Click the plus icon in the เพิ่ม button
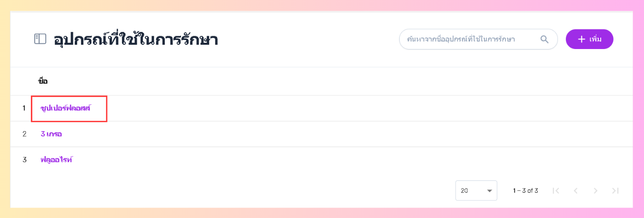644x218 pixels. coord(581,39)
